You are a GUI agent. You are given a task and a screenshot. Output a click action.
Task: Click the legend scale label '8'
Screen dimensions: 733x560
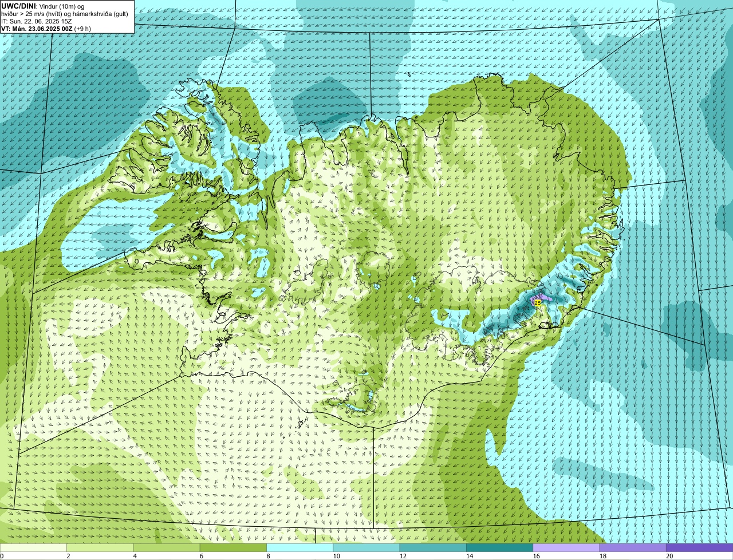(x=268, y=556)
